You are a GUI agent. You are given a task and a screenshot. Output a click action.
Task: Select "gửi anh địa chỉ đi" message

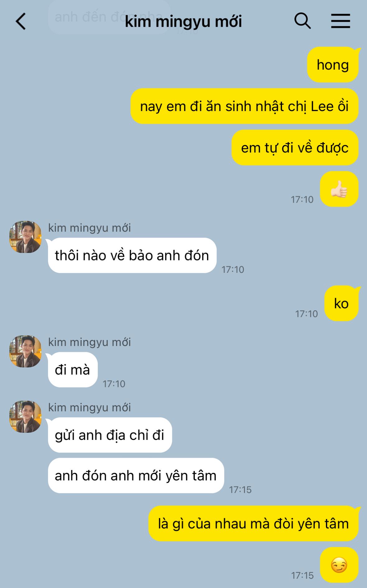click(x=110, y=435)
